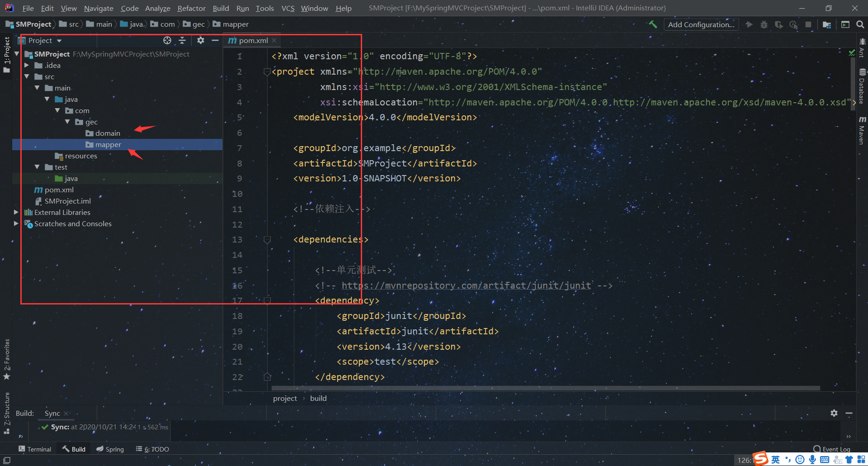Collapse the gec package arrow

tap(67, 122)
